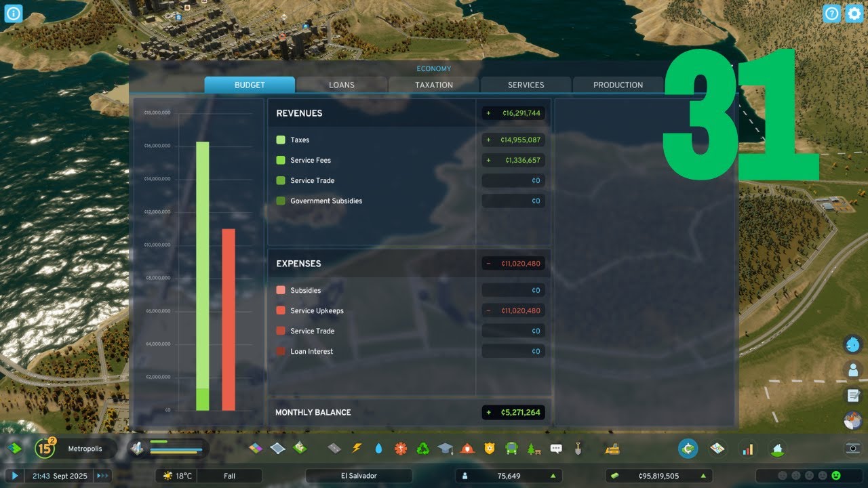The height and width of the screenshot is (488, 868).
Task: Open the Garbage Management menu
Action: (423, 448)
